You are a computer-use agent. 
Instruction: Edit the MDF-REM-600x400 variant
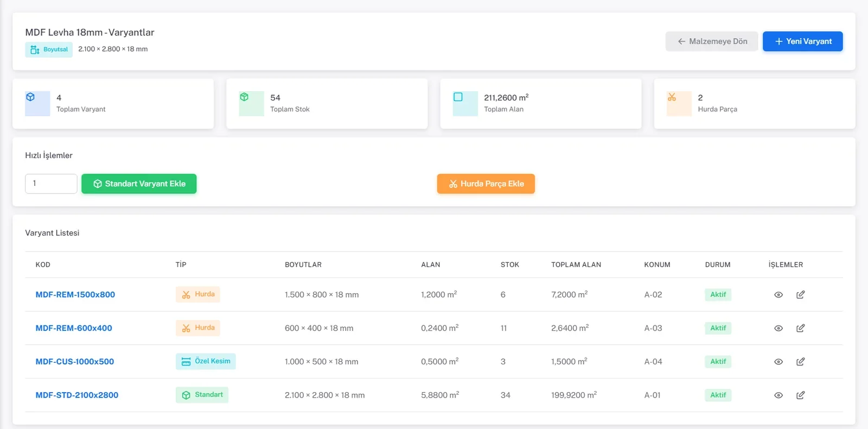(801, 329)
